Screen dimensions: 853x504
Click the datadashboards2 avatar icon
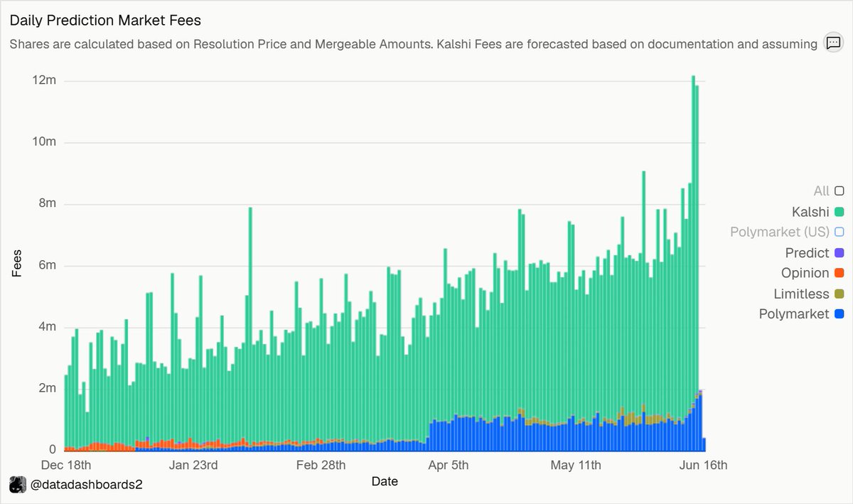pyautogui.click(x=17, y=486)
